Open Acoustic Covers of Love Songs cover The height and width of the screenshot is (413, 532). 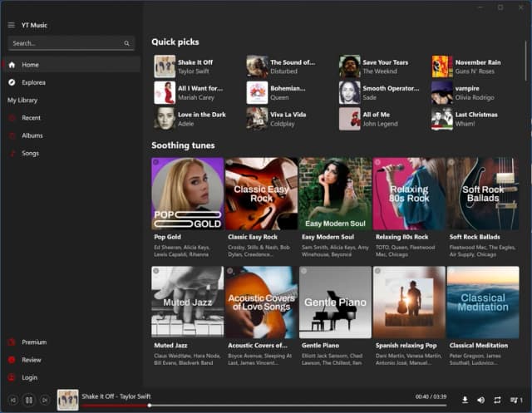tap(261, 302)
